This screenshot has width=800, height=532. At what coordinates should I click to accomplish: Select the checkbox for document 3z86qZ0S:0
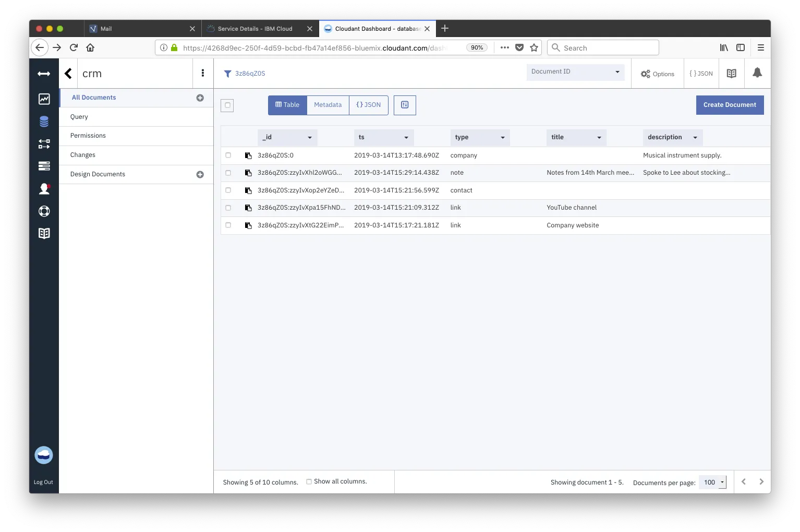click(228, 155)
